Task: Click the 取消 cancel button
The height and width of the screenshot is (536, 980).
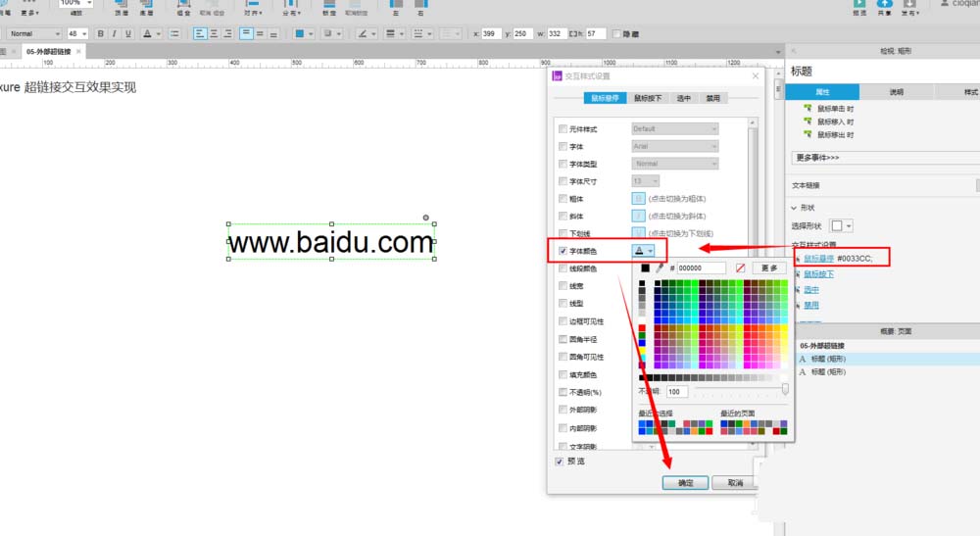Action: pyautogui.click(x=734, y=483)
